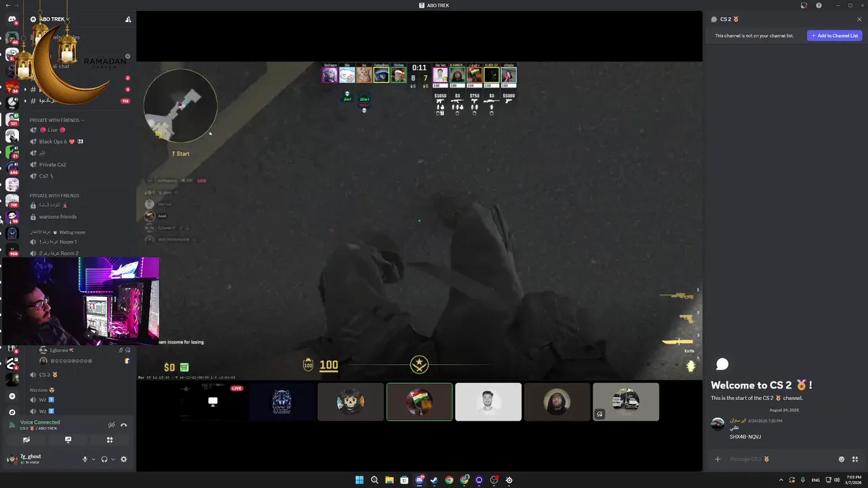Open taskbar clock and calendar
Screen dimensions: 868x488
pos(854,480)
